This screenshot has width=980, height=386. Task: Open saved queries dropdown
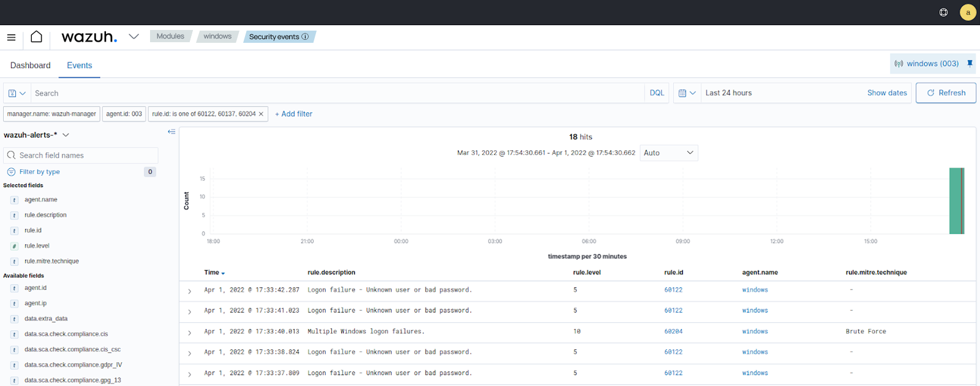coord(17,93)
